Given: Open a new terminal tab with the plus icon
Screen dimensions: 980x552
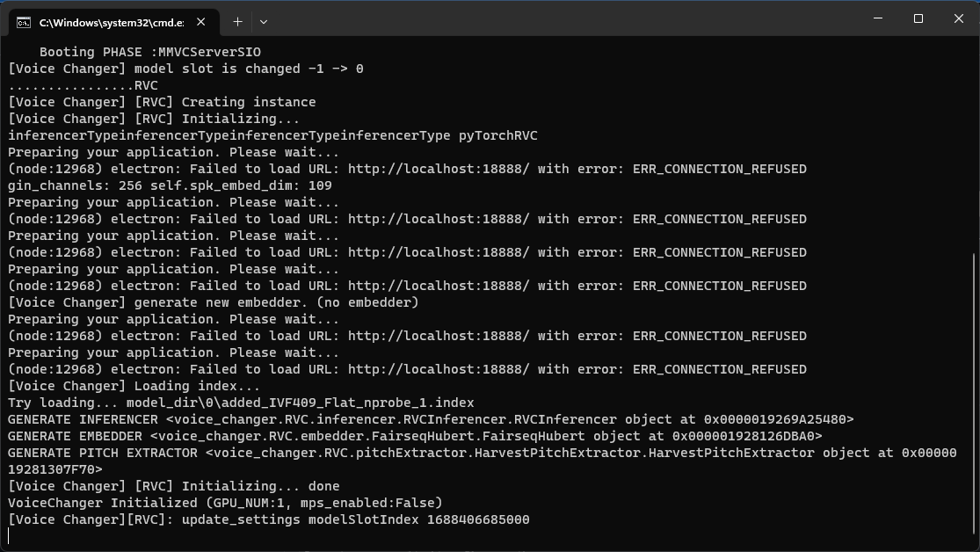Looking at the screenshot, I should (x=237, y=22).
